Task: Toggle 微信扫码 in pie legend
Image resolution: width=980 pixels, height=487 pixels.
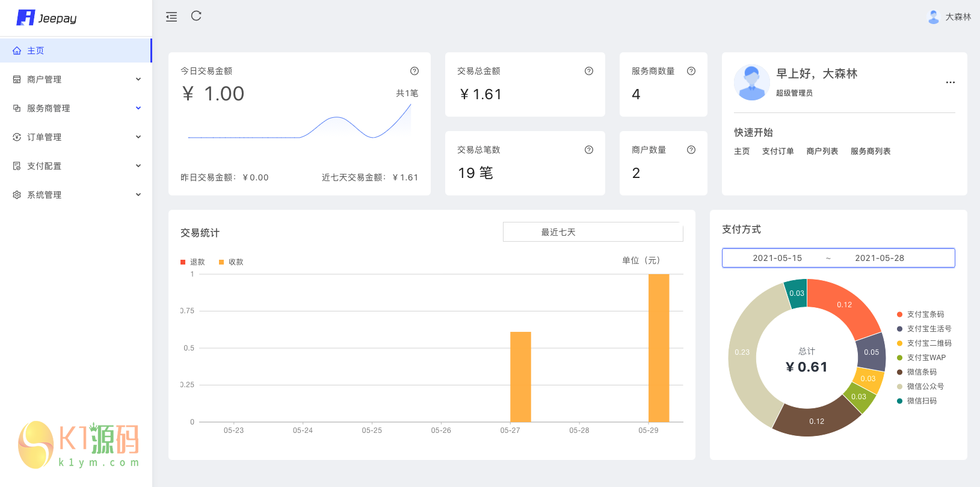Action: click(x=917, y=401)
